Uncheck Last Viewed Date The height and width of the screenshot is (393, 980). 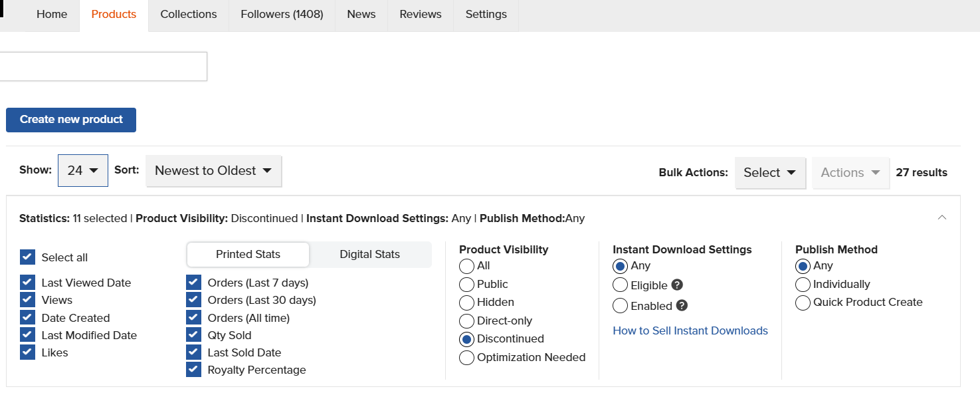pyautogui.click(x=27, y=283)
